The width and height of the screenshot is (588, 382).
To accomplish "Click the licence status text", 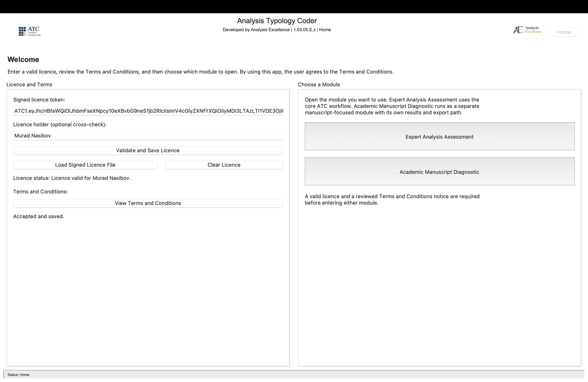I will pyautogui.click(x=72, y=178).
